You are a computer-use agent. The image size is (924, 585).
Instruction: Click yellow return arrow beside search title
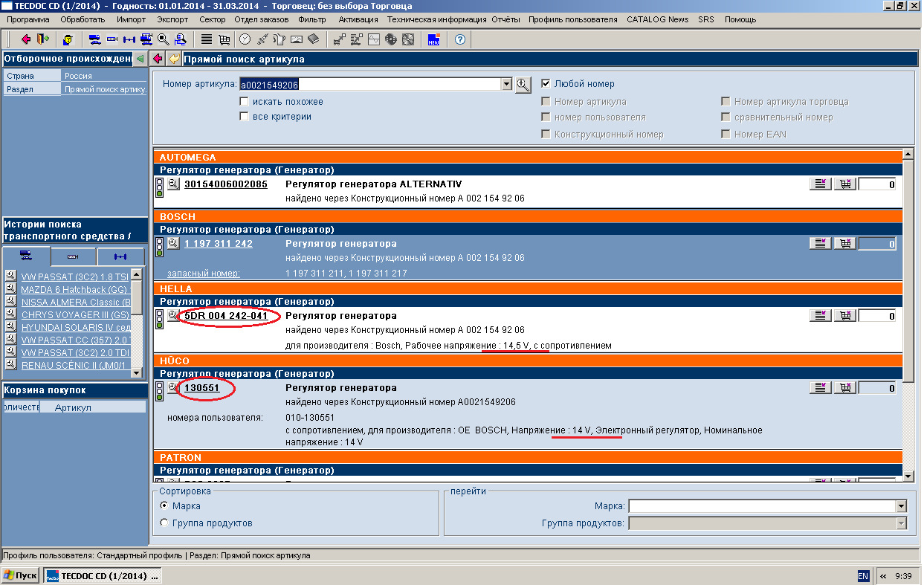(174, 59)
